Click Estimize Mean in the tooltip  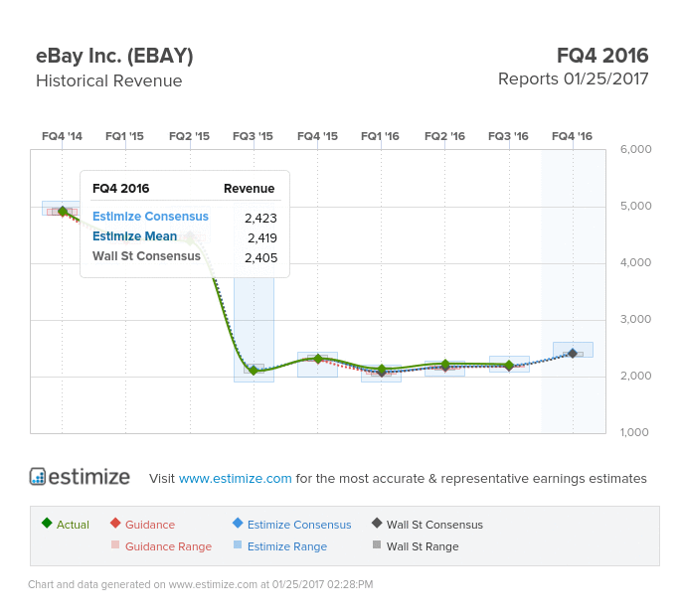tap(134, 236)
